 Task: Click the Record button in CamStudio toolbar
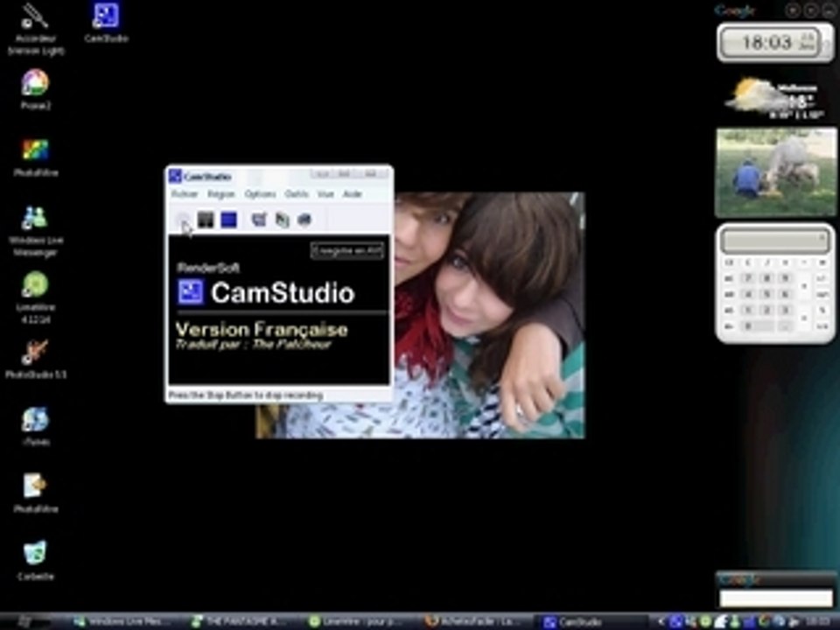[183, 219]
